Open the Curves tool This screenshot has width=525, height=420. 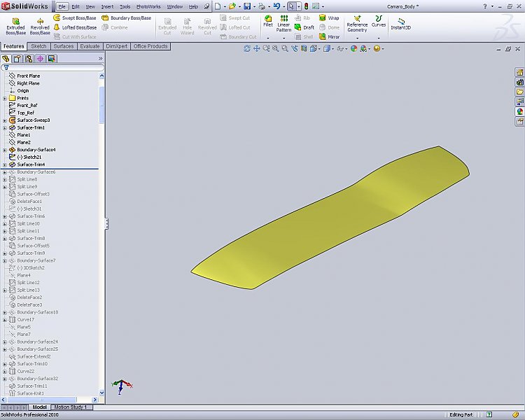coord(379,21)
